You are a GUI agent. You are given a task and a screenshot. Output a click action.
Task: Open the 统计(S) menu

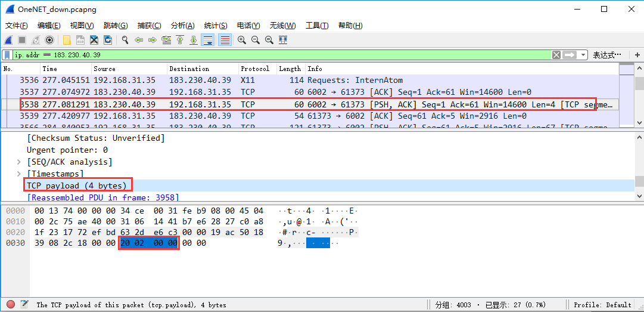tap(216, 26)
